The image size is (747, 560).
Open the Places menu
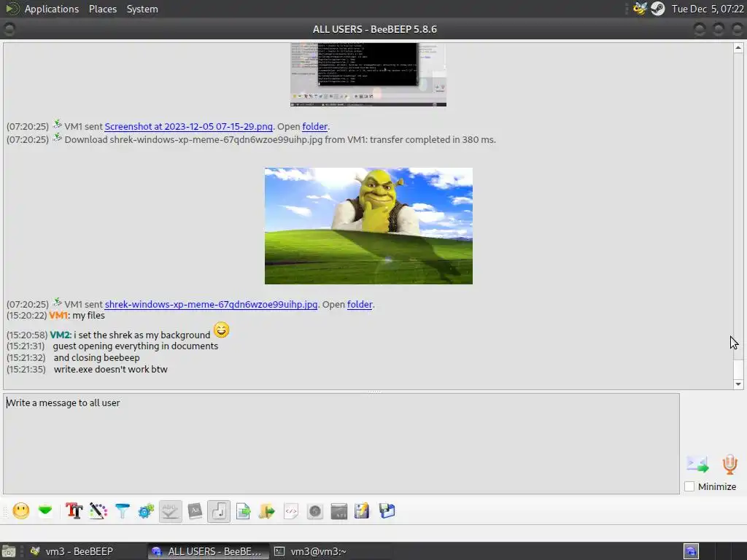tap(103, 9)
